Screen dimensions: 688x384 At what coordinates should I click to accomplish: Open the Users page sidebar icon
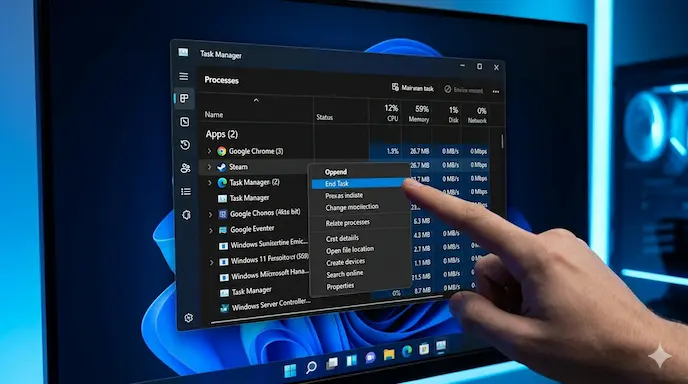coord(186,168)
